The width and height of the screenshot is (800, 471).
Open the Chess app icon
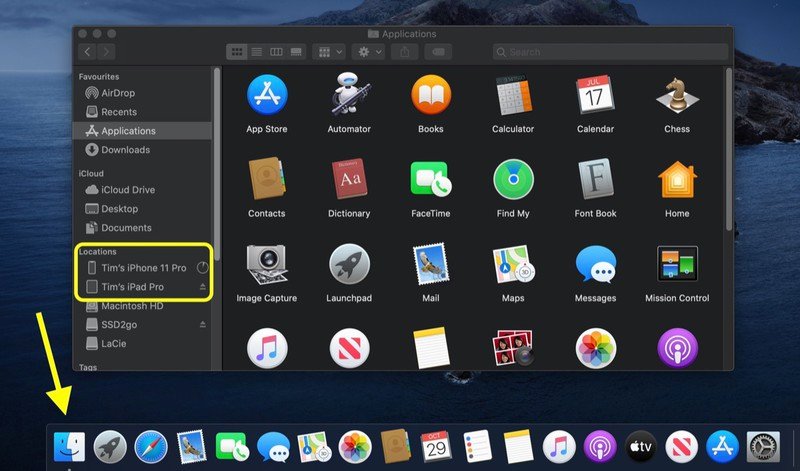pos(677,96)
